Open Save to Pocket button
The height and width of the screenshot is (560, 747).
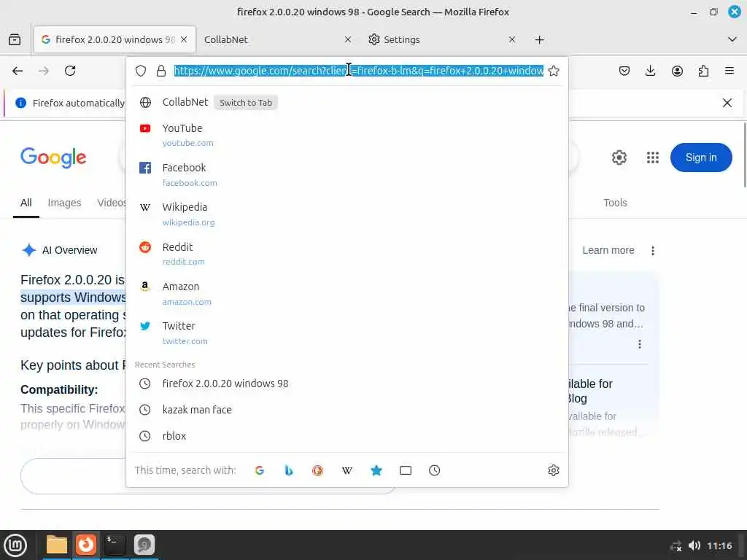click(x=624, y=71)
